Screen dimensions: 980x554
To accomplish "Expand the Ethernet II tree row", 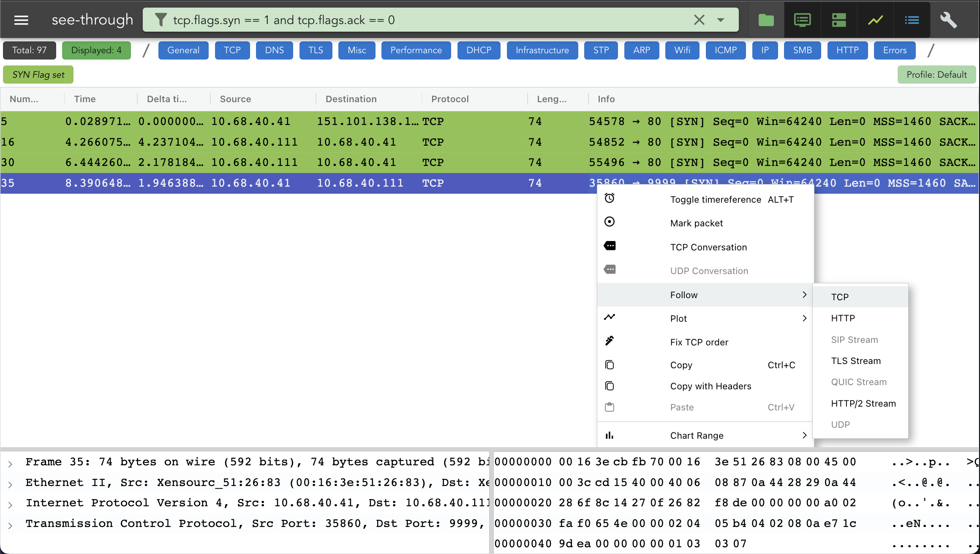I will (x=10, y=484).
